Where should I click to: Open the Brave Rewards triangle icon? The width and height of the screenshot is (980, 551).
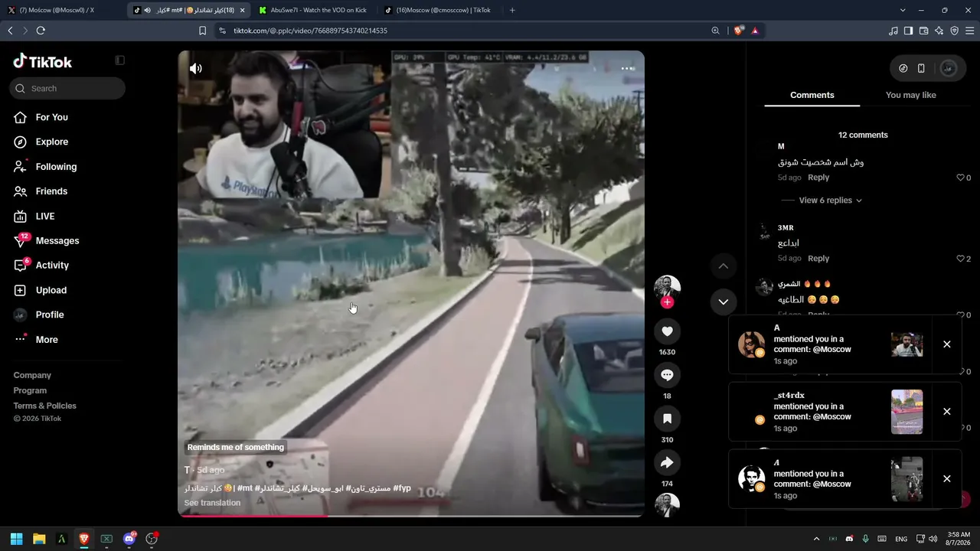click(755, 31)
